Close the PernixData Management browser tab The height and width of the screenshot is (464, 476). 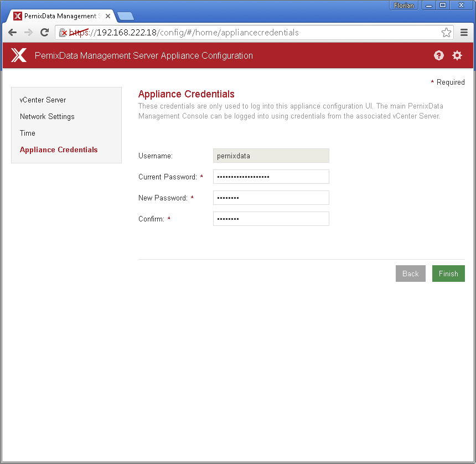click(108, 16)
